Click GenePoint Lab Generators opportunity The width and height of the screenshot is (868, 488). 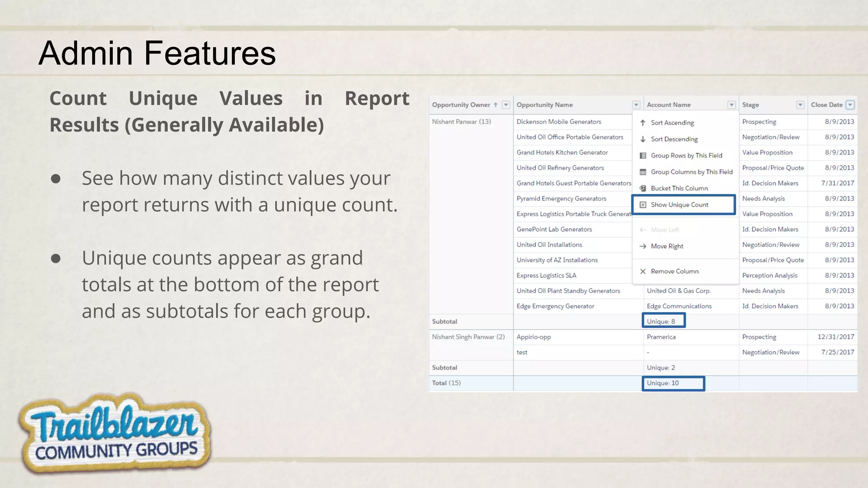tap(554, 229)
